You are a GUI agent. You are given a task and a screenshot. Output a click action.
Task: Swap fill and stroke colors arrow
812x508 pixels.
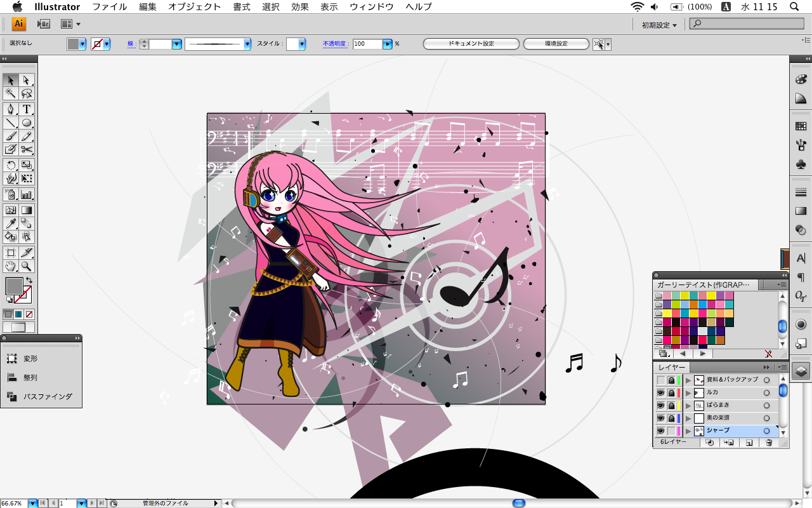[x=29, y=280]
